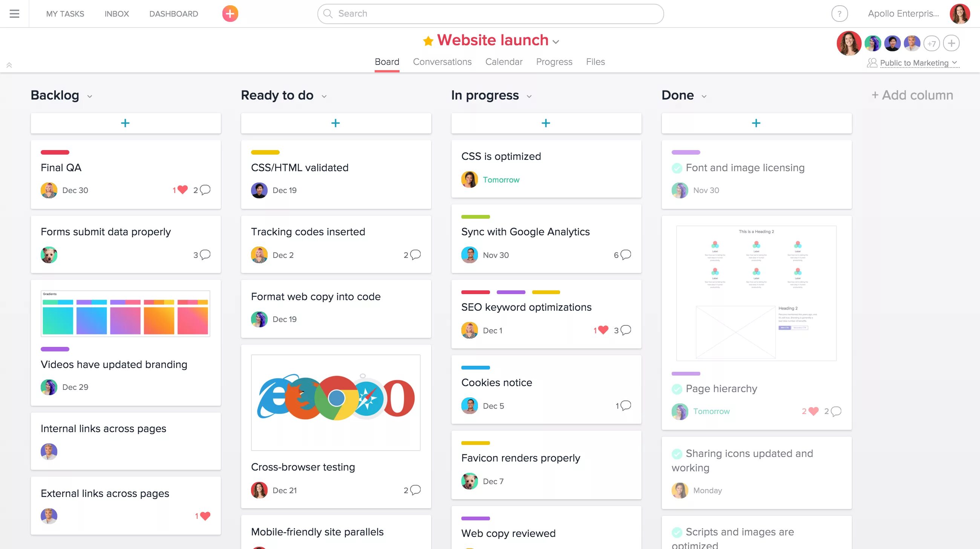The width and height of the screenshot is (980, 549).
Task: Click the plus icon in Backlog column
Action: click(x=125, y=123)
